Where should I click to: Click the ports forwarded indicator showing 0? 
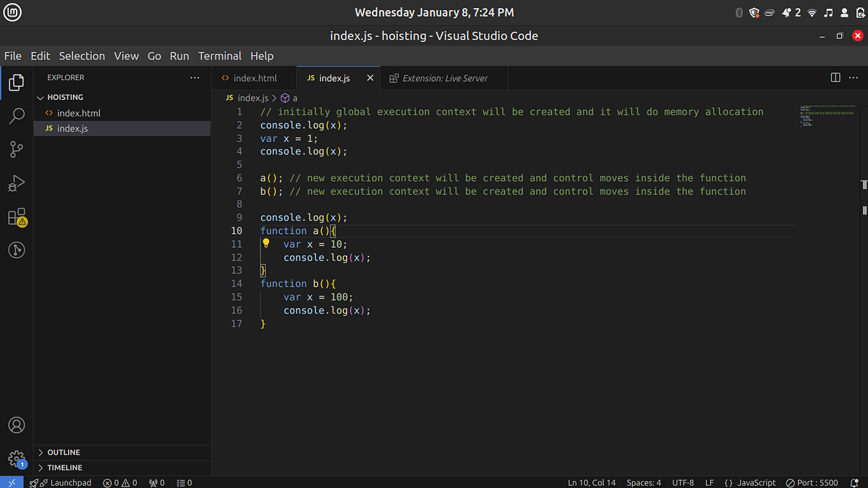[x=156, y=482]
